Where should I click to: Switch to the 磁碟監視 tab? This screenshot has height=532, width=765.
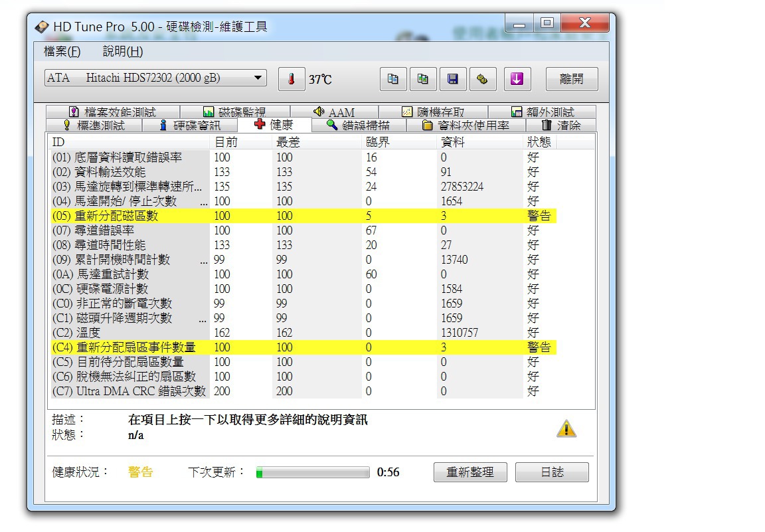(234, 112)
